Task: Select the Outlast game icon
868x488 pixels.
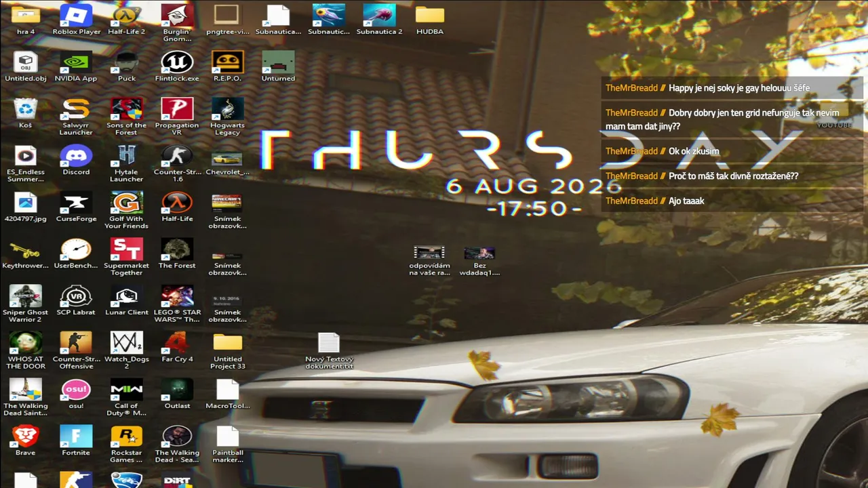Action: [x=177, y=394]
